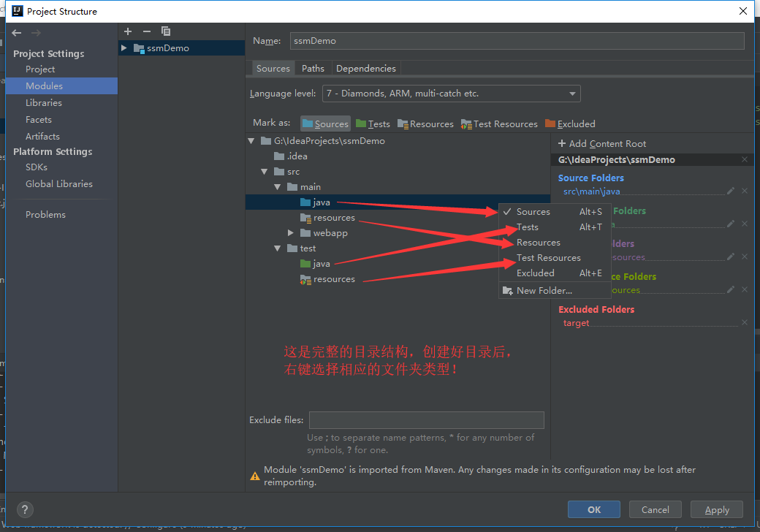Open the target excluded folder link

coord(576,323)
